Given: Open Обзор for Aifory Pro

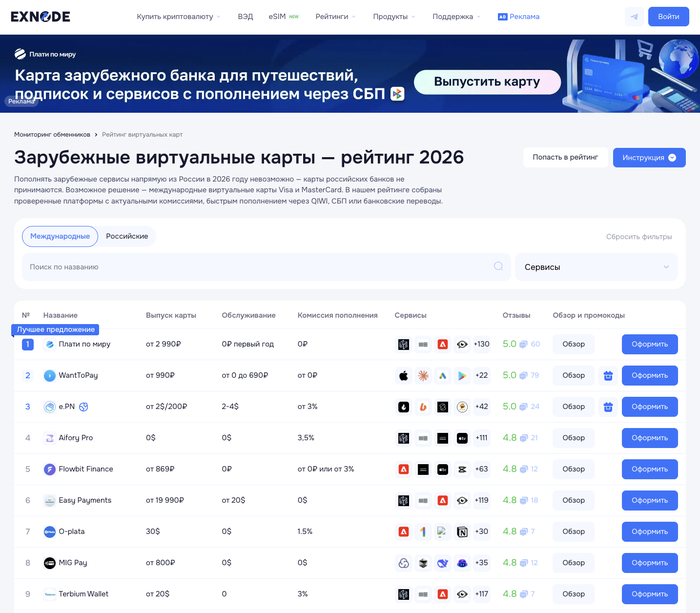Looking at the screenshot, I should [x=573, y=438].
